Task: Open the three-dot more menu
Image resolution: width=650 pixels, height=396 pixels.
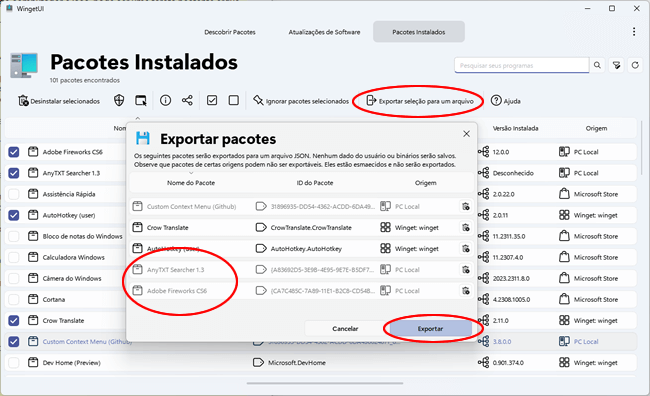Action: [x=634, y=32]
